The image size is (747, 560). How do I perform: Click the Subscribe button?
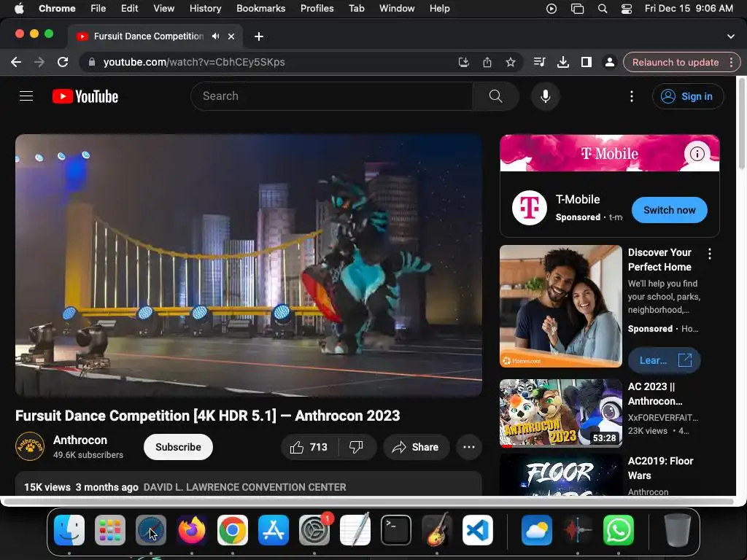click(178, 447)
